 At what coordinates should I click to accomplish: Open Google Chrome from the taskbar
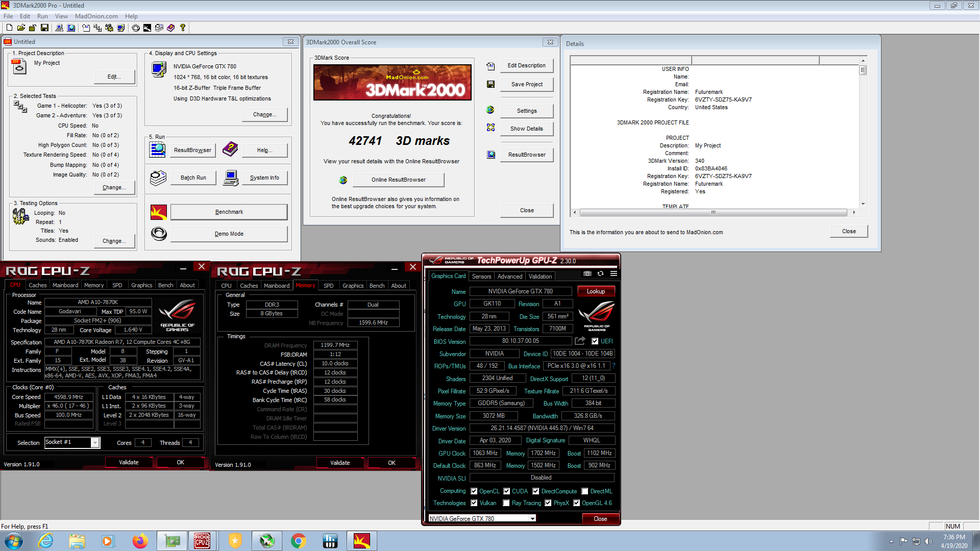[x=298, y=541]
